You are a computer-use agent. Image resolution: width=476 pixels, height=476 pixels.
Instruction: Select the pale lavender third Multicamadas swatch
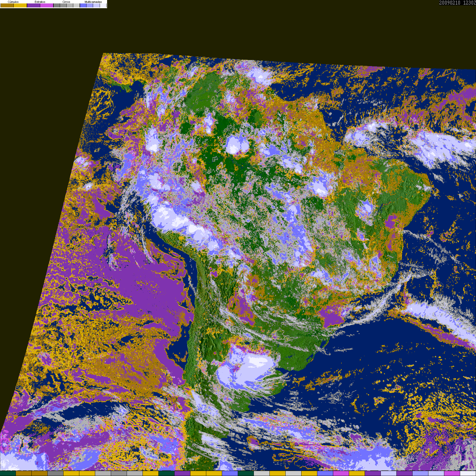coord(96,5)
